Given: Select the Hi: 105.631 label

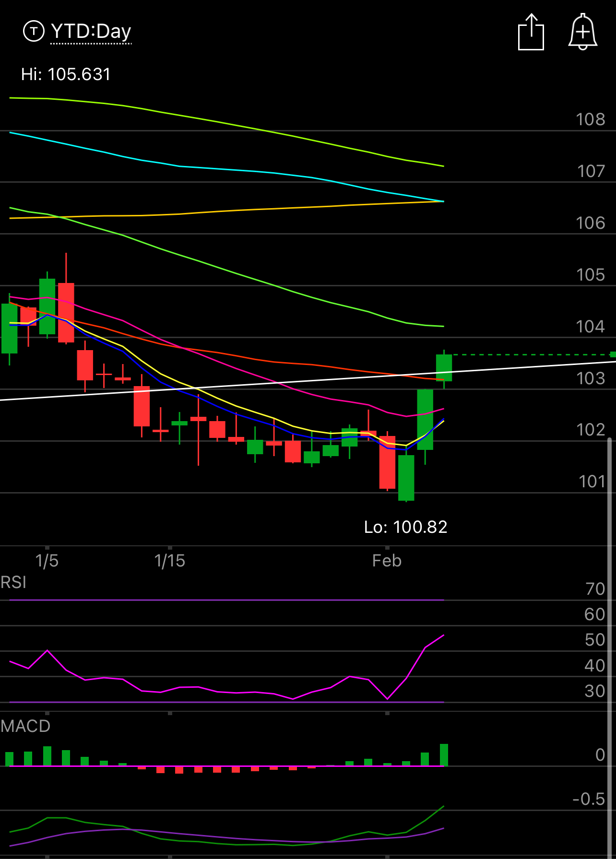Looking at the screenshot, I should pos(66,74).
